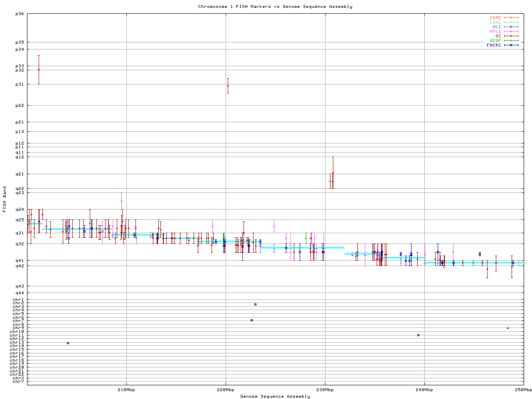Click the UCSF legend label
Image resolution: width=532 pixels, height=399 pixels.
[x=495, y=40]
